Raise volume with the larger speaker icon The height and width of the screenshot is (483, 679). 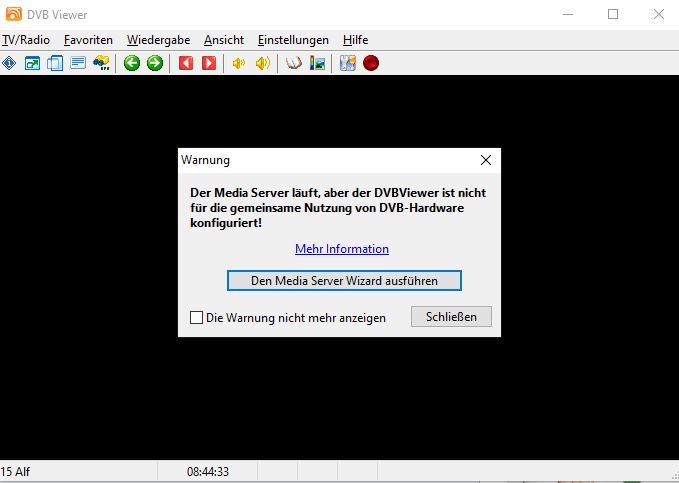coord(262,63)
